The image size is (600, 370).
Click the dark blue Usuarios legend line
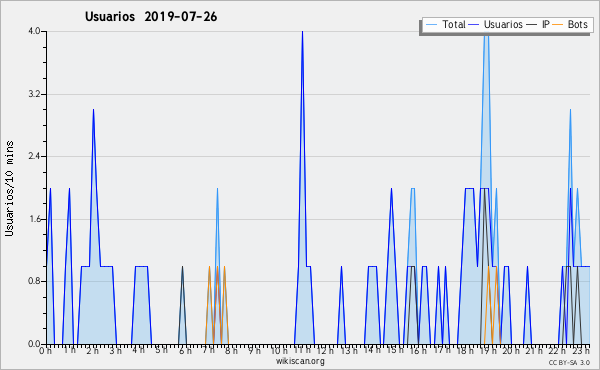point(474,25)
